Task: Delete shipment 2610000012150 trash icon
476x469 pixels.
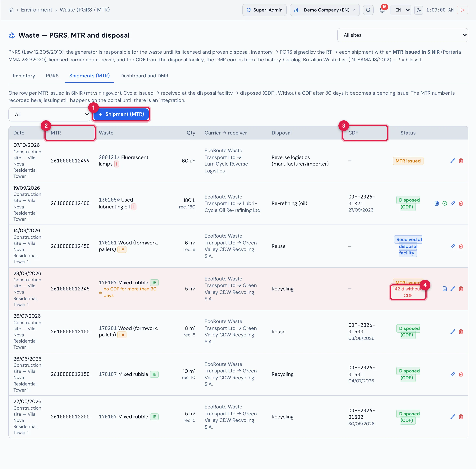Action: tap(461, 374)
